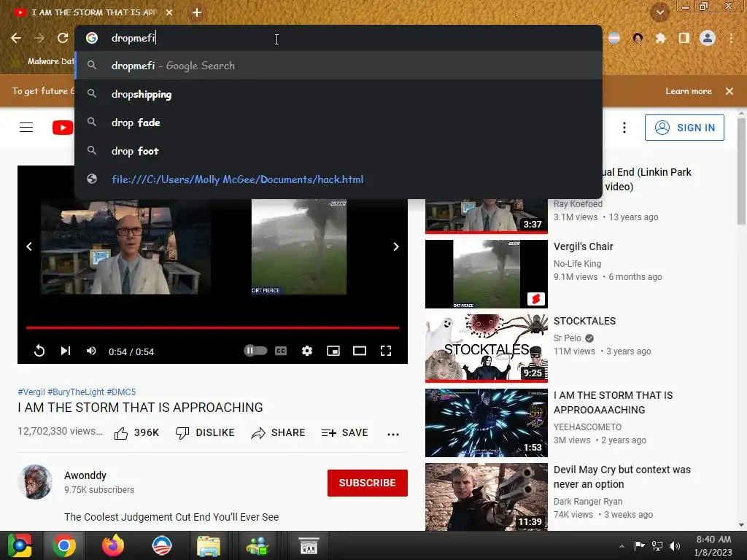The image size is (747, 560).
Task: Open #BuryTheLight hashtag link
Action: (76, 392)
